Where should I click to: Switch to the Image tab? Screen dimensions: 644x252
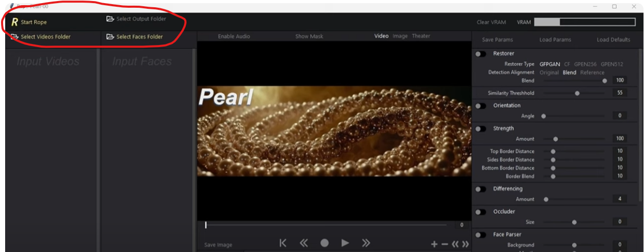400,36
